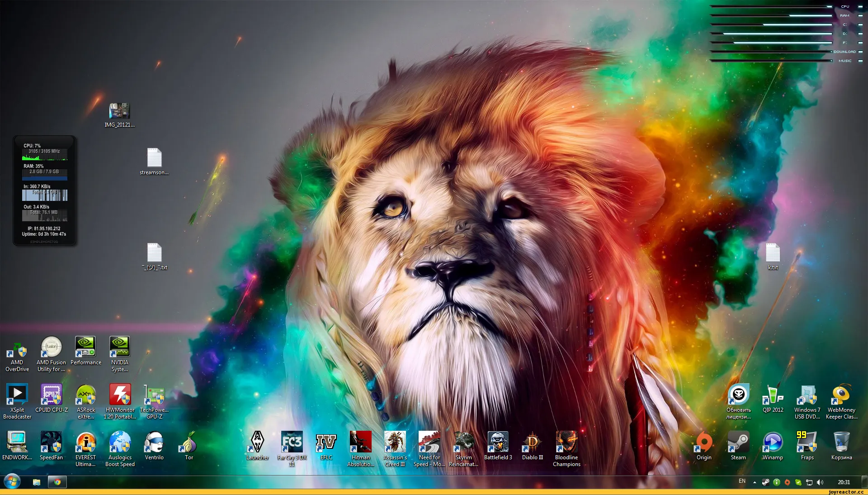868x495 pixels.
Task: Click the DOWNLOAD meter bar
Action: click(771, 52)
